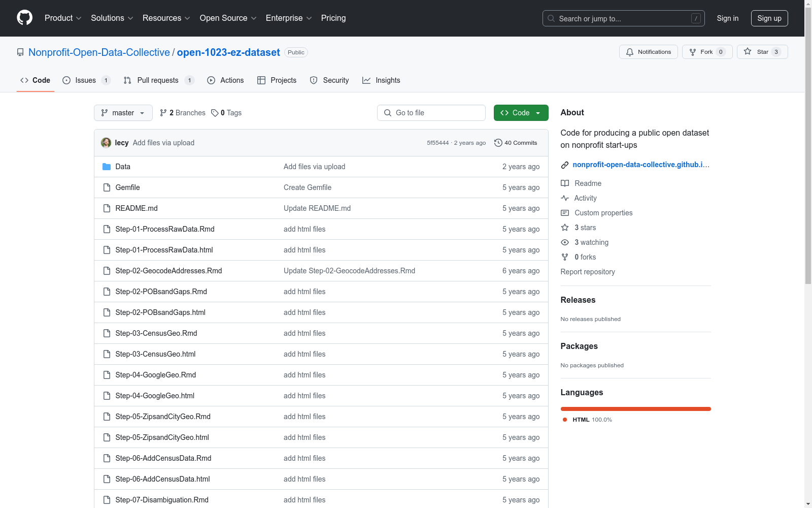Viewport: 812px width, 508px height.
Task: Click the HTML 100.0% language bar
Action: 636,409
